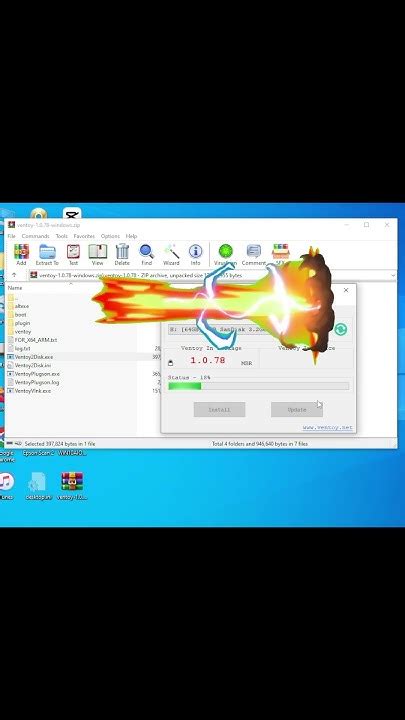Select the VentoyPlugson.log file
Screen dimensions: 405x720
point(33,382)
